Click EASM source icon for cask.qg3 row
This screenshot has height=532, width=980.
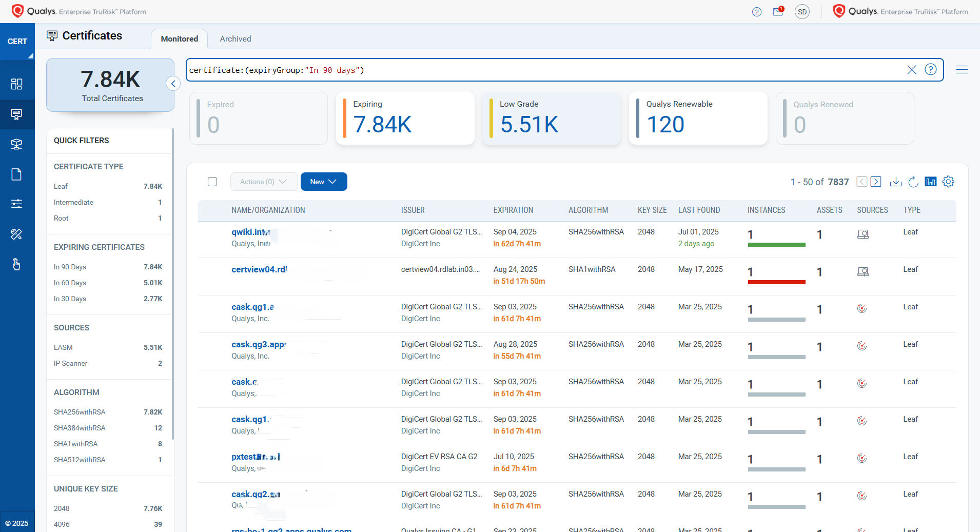(862, 346)
